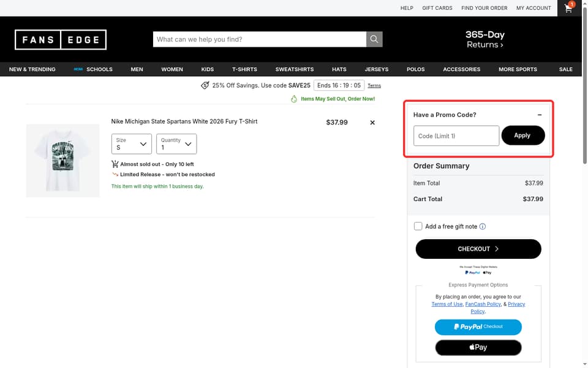Open the T-shirt product thumbnail
The image size is (588, 368).
click(x=63, y=161)
